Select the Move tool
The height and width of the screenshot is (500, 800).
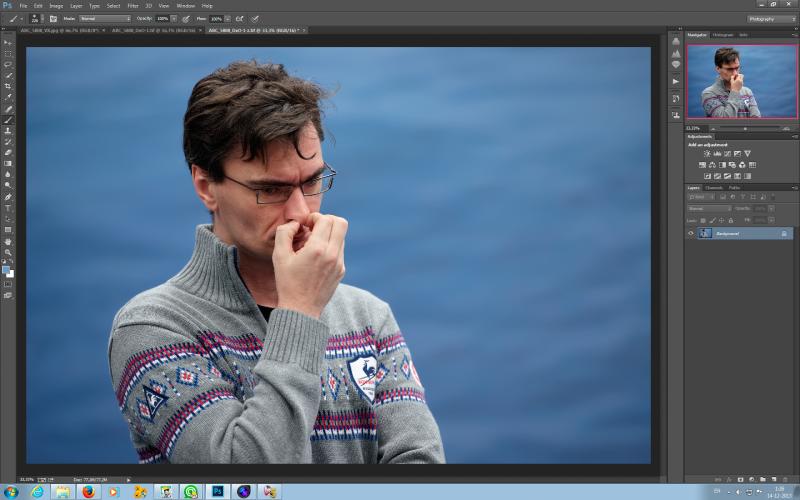[8, 42]
